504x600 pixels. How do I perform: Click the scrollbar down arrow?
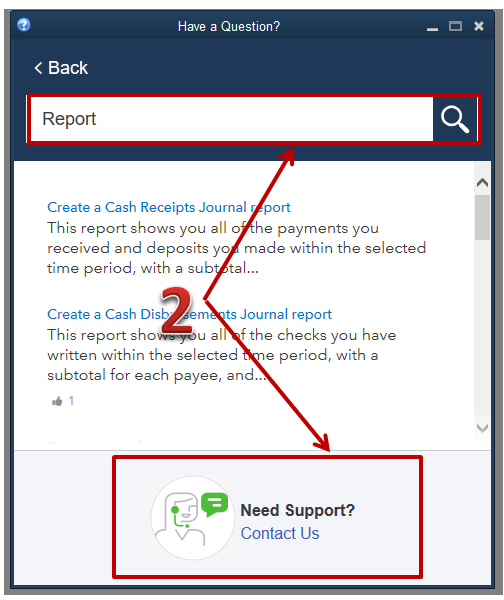(x=482, y=428)
